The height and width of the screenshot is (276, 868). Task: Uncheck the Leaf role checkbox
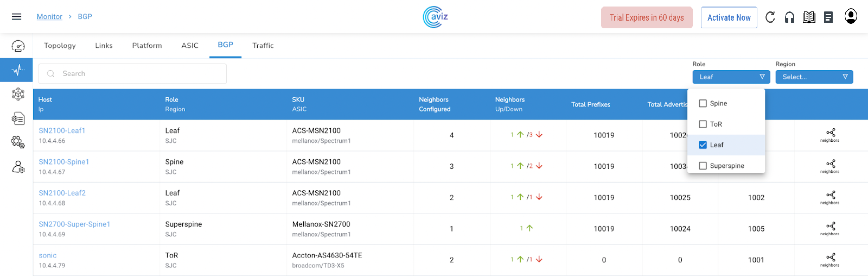point(703,145)
